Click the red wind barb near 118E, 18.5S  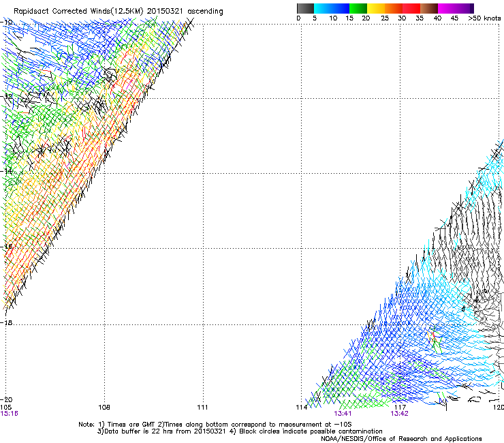pos(432,335)
